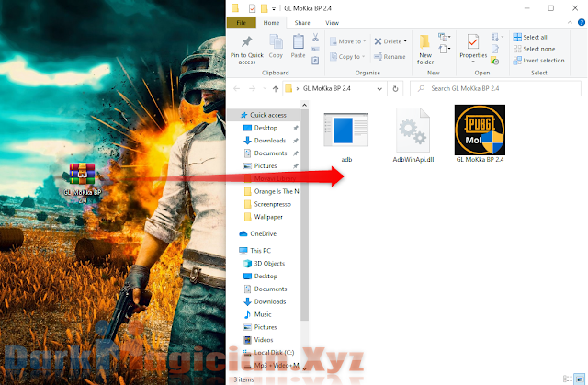
Task: Select pinned Documents under Quick access
Action: click(x=266, y=153)
